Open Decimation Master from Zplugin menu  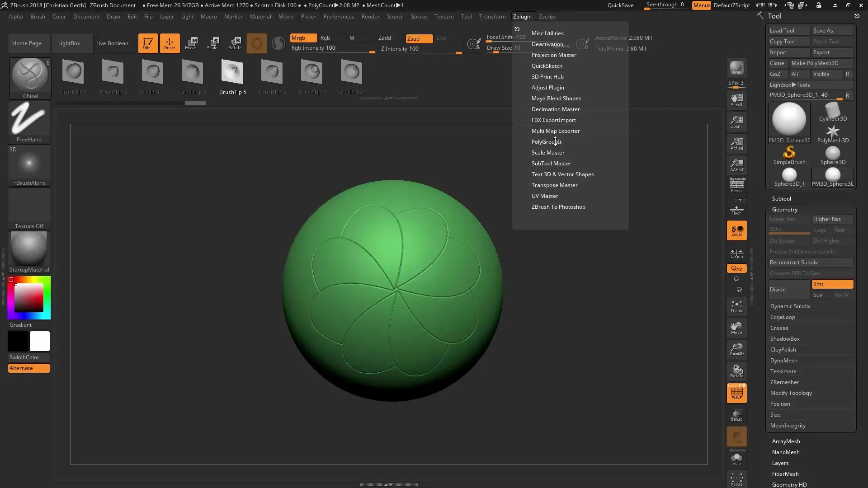pos(555,109)
